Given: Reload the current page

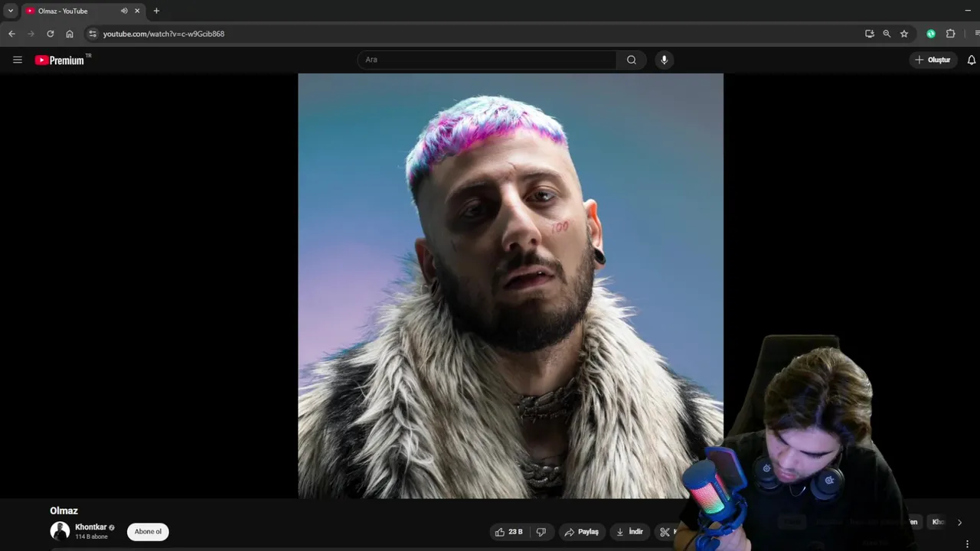Looking at the screenshot, I should (x=51, y=34).
